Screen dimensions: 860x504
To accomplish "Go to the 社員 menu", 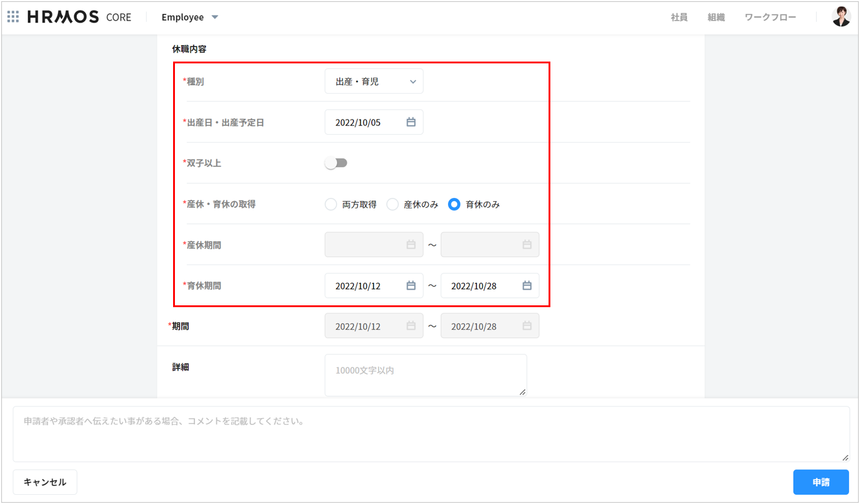I will point(679,18).
